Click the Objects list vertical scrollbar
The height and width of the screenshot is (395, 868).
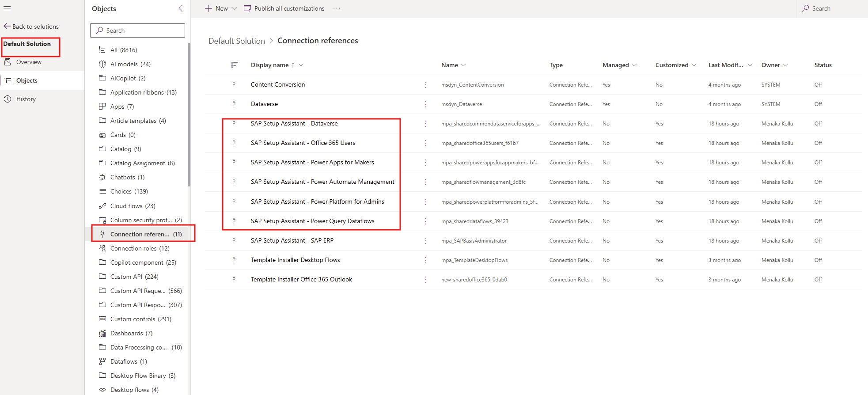(189, 115)
